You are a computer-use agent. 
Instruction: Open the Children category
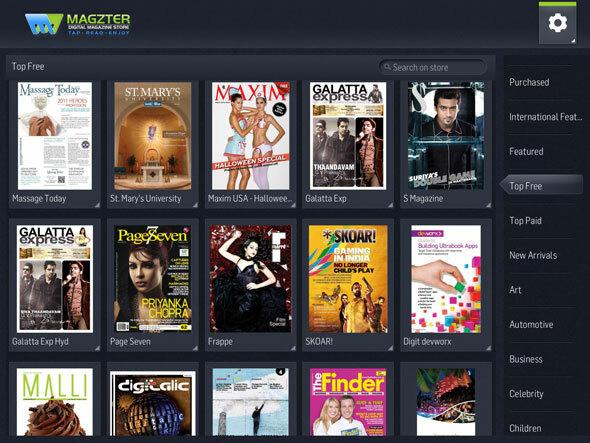(x=525, y=428)
